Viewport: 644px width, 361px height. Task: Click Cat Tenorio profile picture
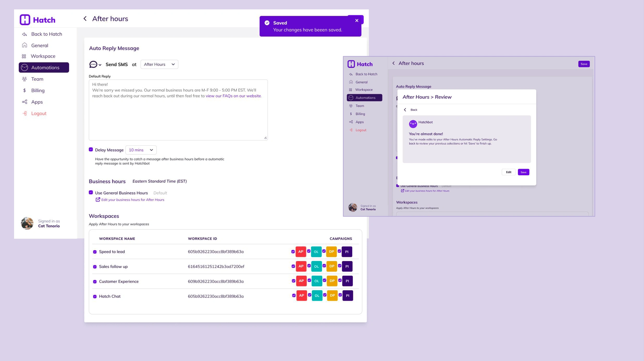(x=27, y=224)
